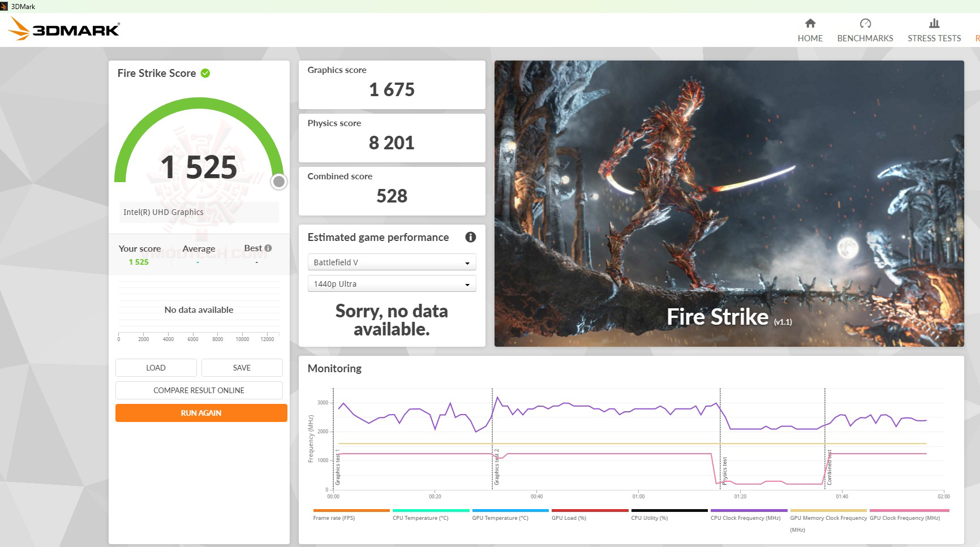Click the Average score label

(199, 248)
